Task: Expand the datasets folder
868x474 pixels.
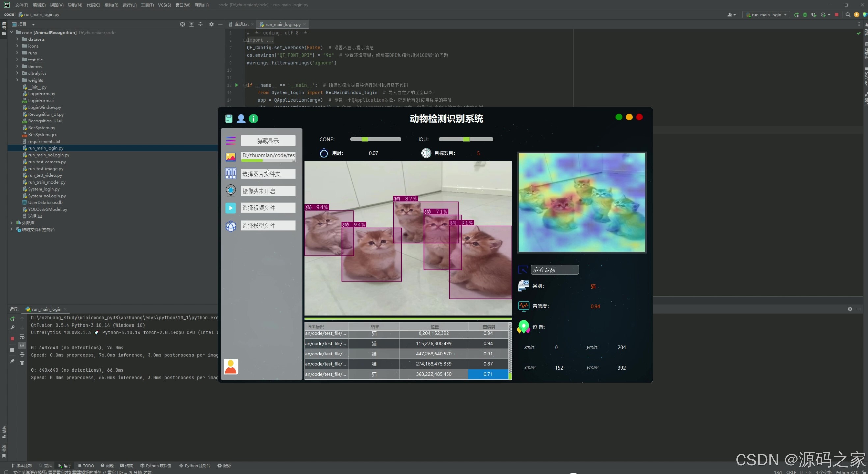Action: (17, 39)
